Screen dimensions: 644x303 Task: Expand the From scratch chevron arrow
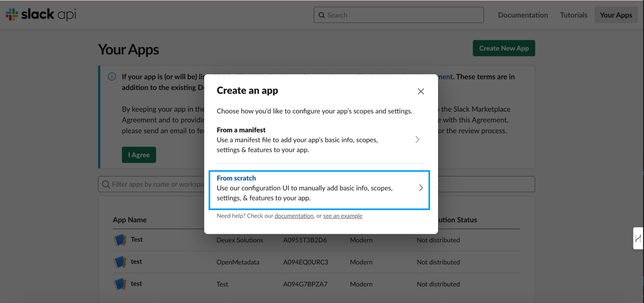(x=421, y=188)
